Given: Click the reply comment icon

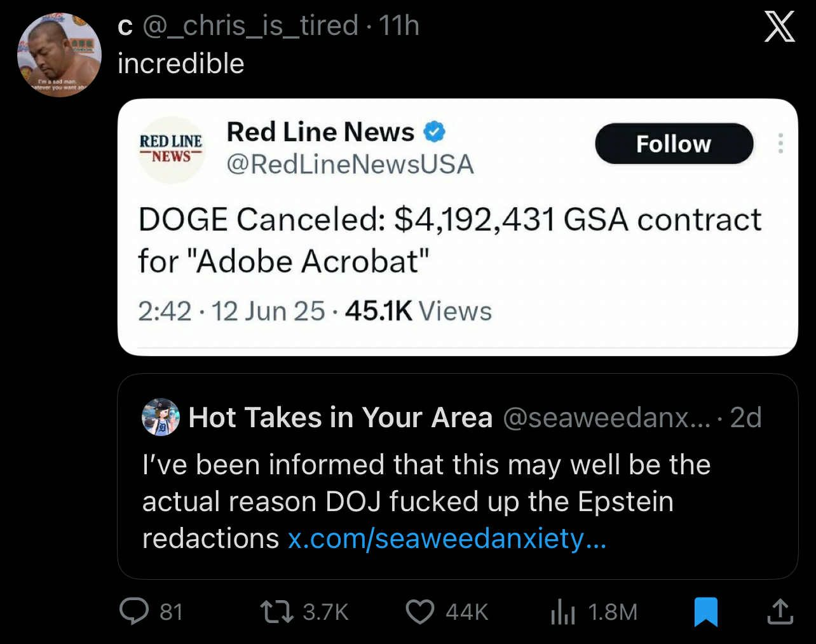Looking at the screenshot, I should [133, 612].
